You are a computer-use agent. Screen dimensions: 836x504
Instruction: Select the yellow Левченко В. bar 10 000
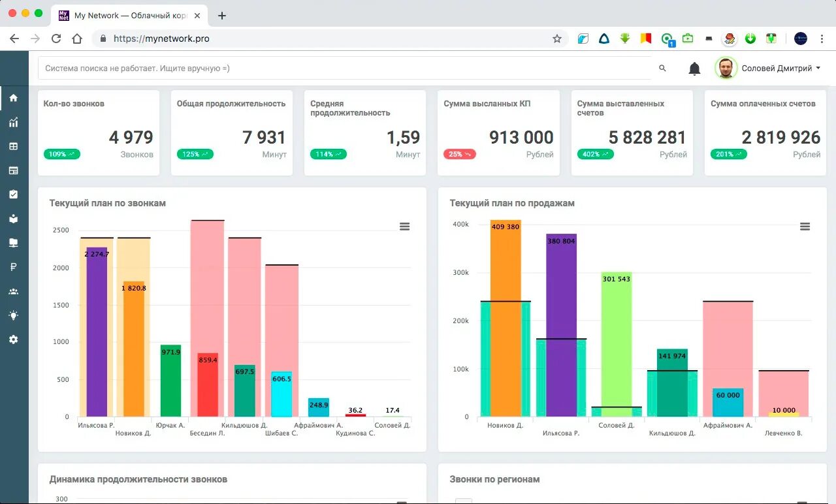(784, 414)
